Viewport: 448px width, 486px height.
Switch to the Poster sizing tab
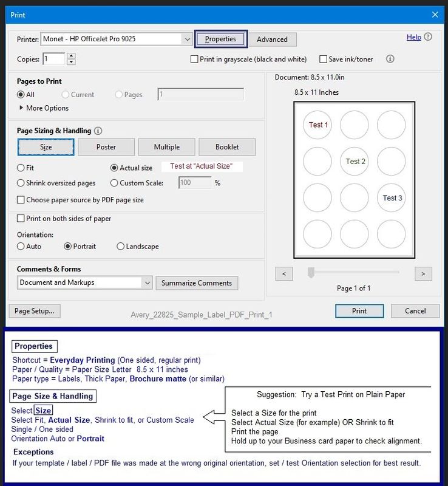(x=106, y=147)
